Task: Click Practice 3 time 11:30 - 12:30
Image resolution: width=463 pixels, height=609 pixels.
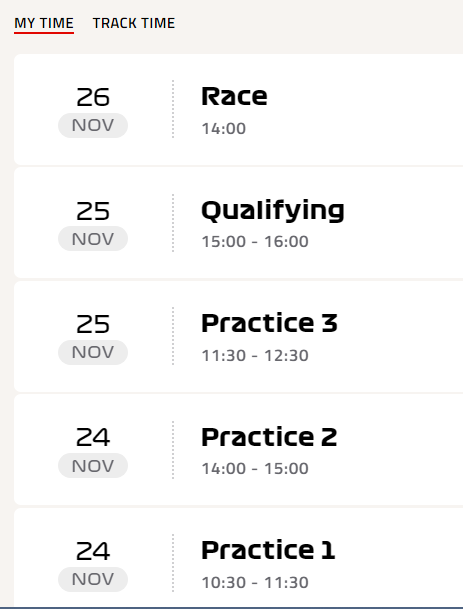Action: pos(255,355)
